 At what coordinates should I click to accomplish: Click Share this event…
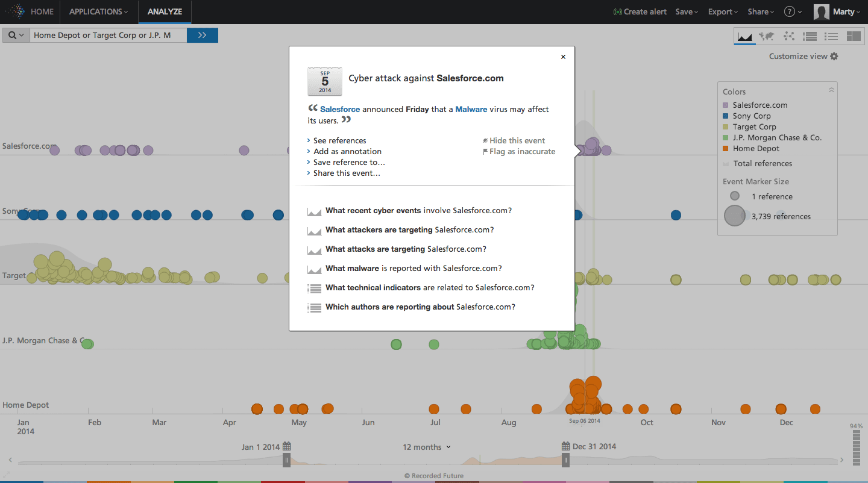[x=347, y=173]
